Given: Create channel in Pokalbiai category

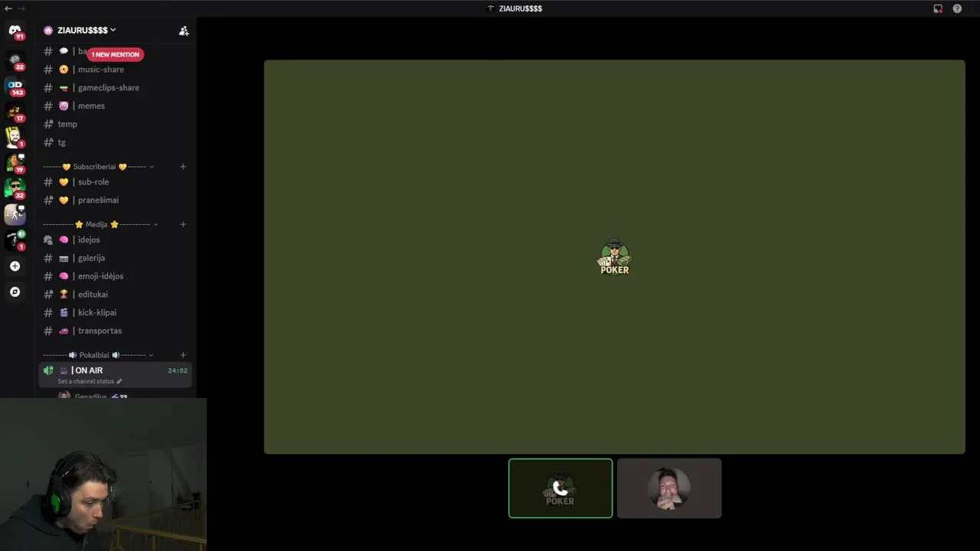Looking at the screenshot, I should [183, 355].
